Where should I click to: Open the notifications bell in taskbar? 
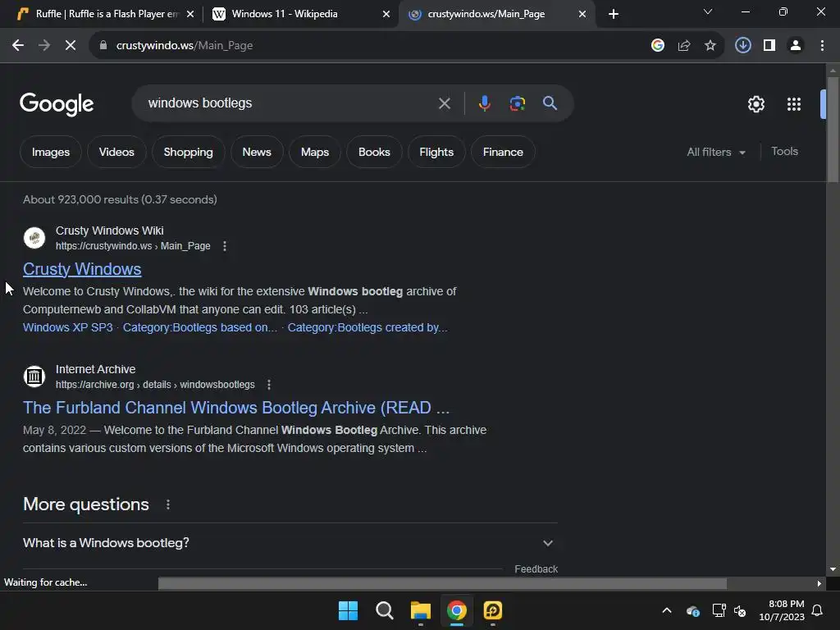(817, 610)
